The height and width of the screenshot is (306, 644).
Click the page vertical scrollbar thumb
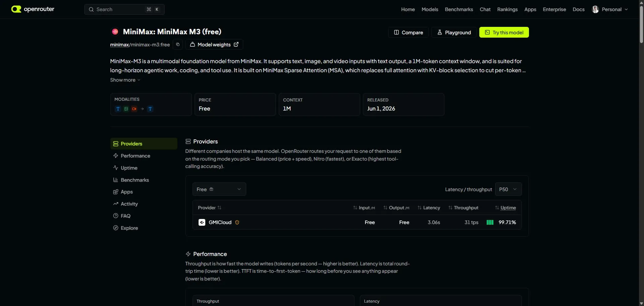[x=641, y=24]
